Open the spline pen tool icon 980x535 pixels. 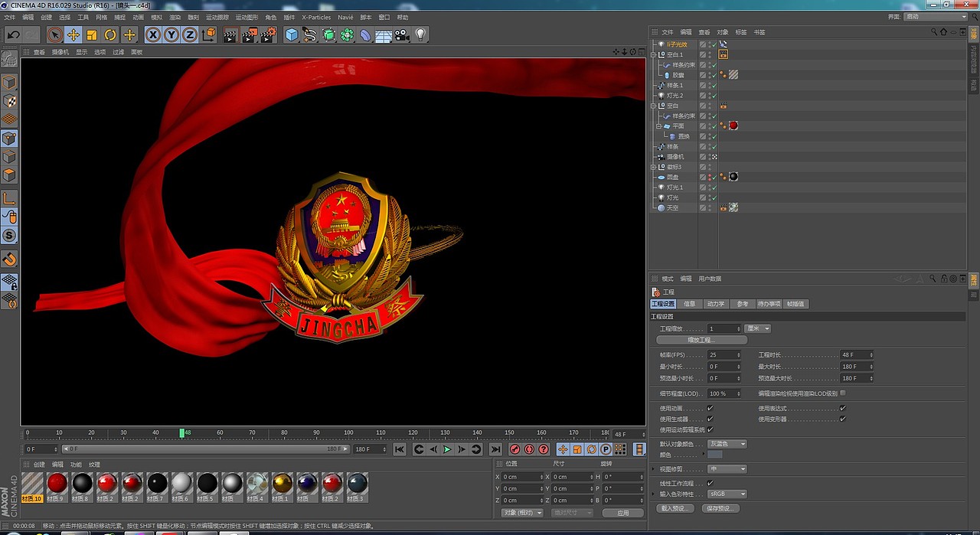(x=310, y=34)
